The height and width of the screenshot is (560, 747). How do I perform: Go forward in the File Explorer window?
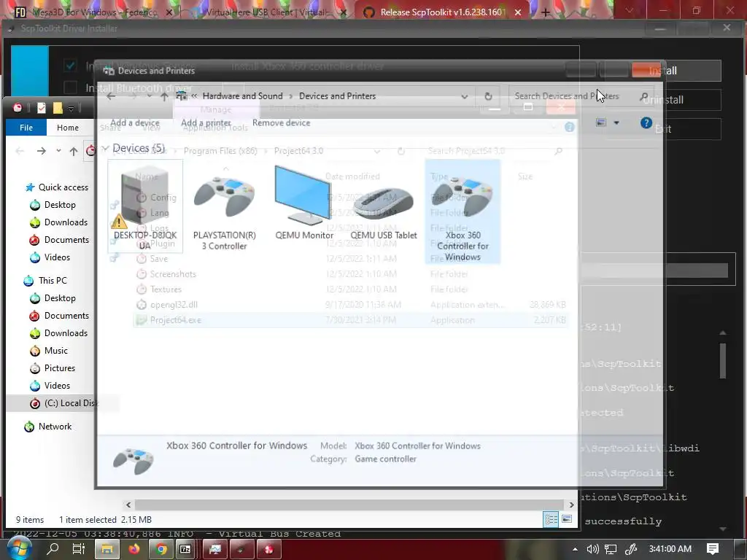coord(42,151)
